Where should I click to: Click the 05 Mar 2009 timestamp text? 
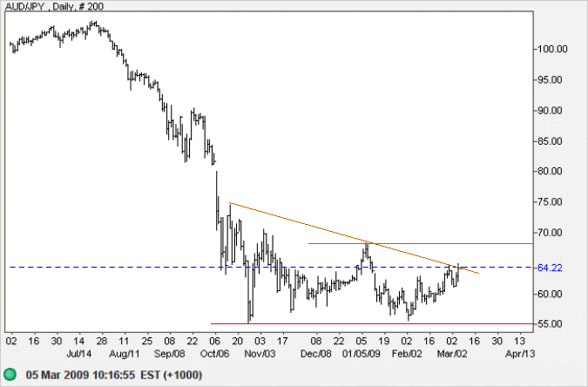click(x=114, y=375)
